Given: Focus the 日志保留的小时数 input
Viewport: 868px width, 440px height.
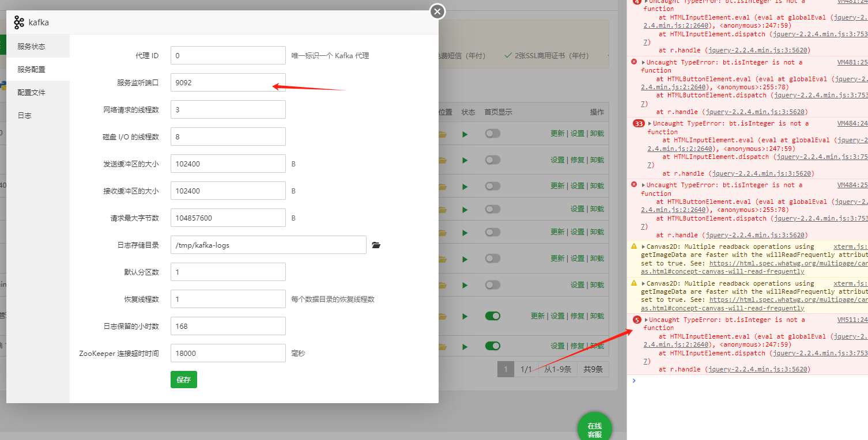Looking at the screenshot, I should pyautogui.click(x=228, y=326).
